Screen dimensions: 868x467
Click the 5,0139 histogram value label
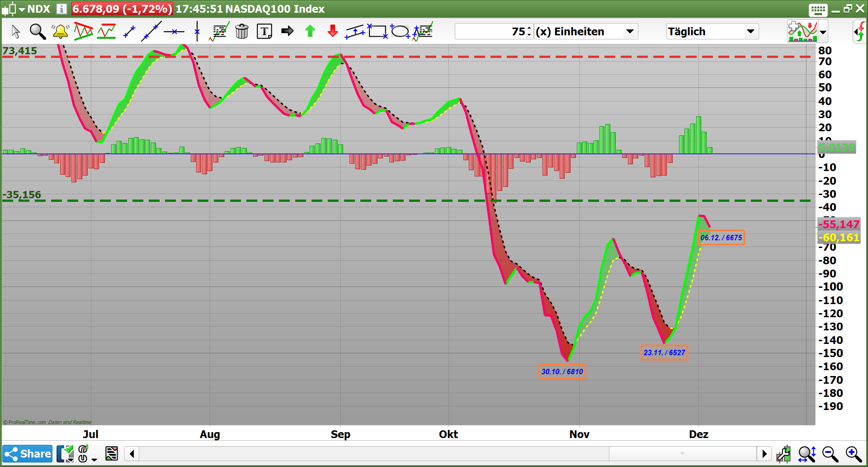click(836, 147)
